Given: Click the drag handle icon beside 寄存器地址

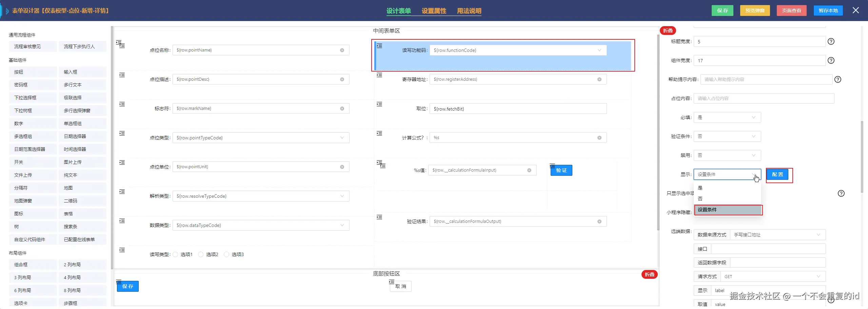Looking at the screenshot, I should click(379, 75).
